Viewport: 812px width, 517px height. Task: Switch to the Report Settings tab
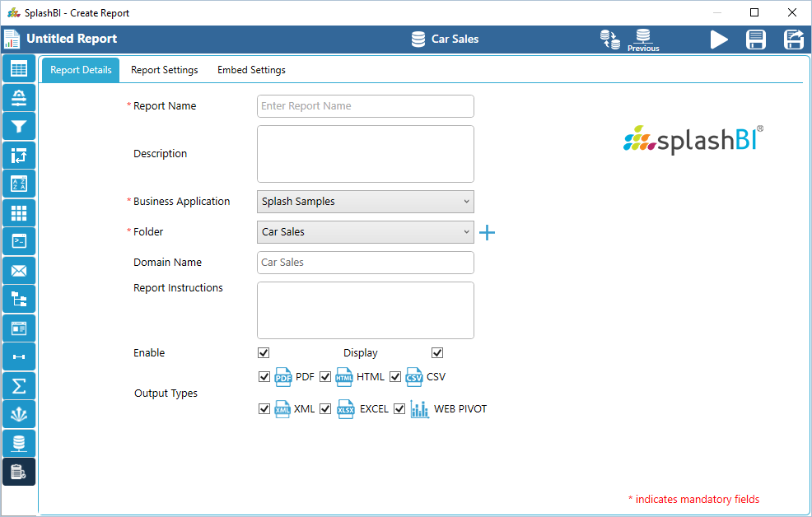pyautogui.click(x=165, y=70)
